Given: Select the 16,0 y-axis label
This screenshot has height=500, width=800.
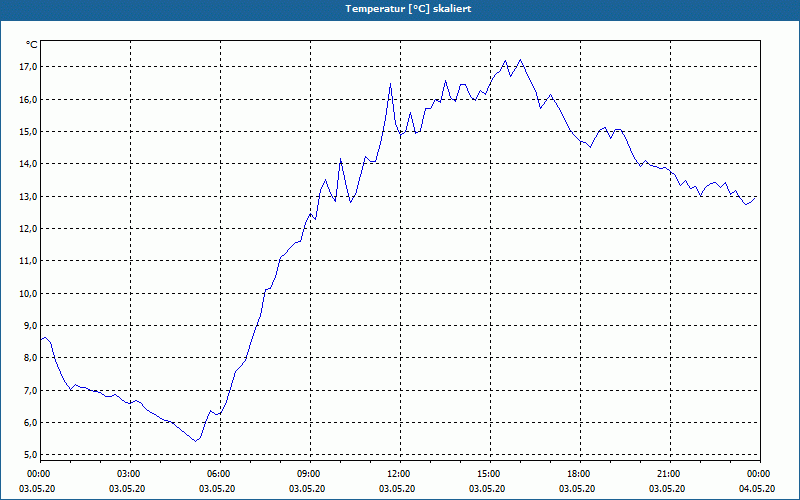Looking at the screenshot, I should click(28, 99).
